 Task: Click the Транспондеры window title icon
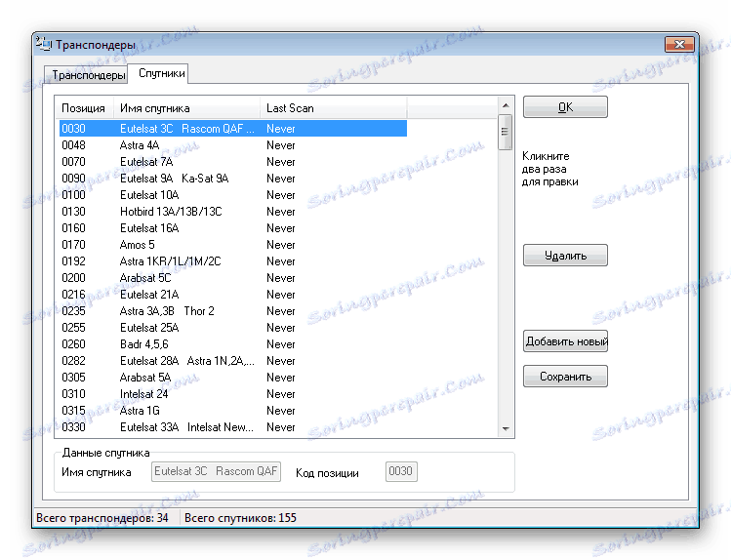click(43, 43)
